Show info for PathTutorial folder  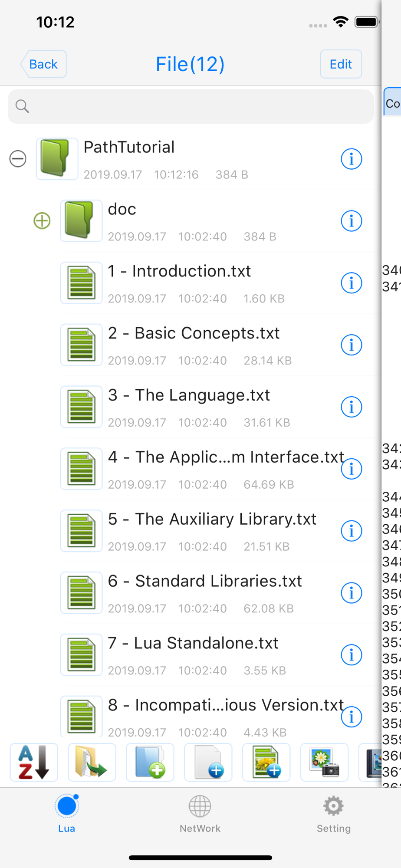(352, 159)
